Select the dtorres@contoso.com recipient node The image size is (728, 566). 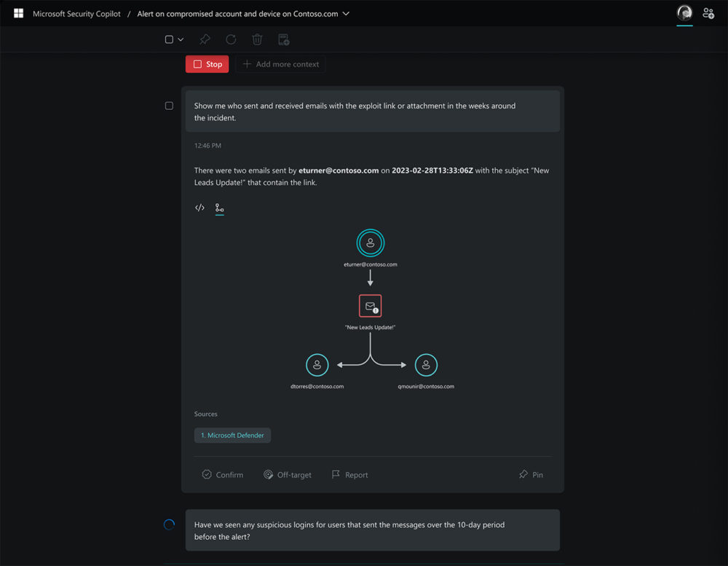click(x=317, y=365)
